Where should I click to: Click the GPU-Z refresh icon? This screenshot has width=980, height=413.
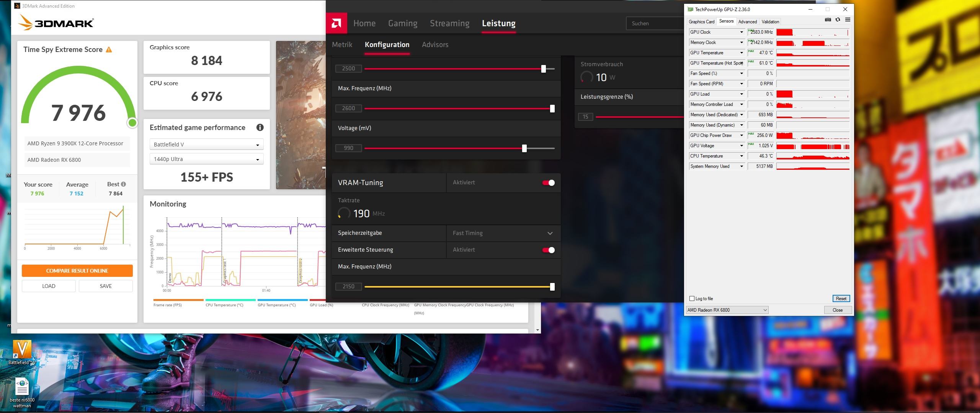pos(838,20)
